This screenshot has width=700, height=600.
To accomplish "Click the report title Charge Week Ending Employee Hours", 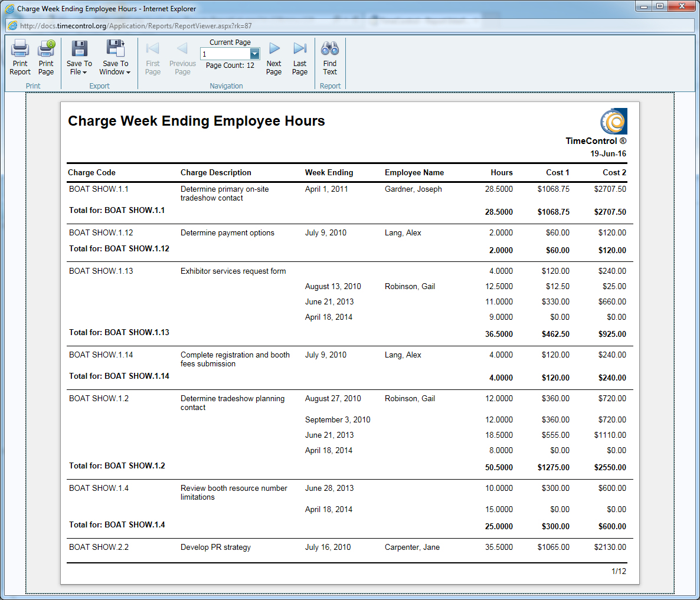I will point(197,121).
